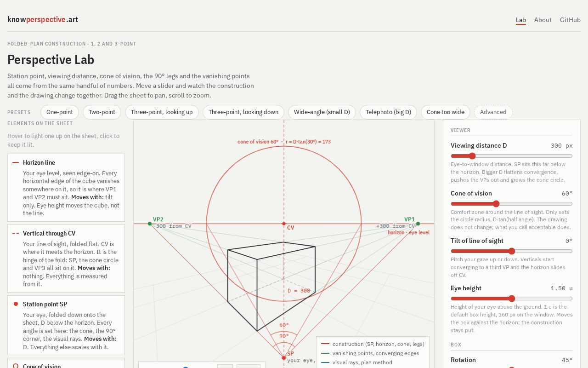The width and height of the screenshot is (588, 368).
Task: Click the Station point SP dot icon
Action: pos(16,304)
